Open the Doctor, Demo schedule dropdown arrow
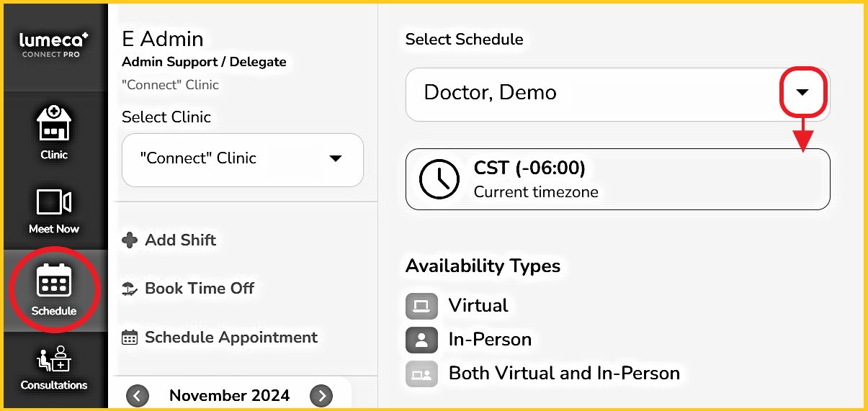 pos(802,93)
